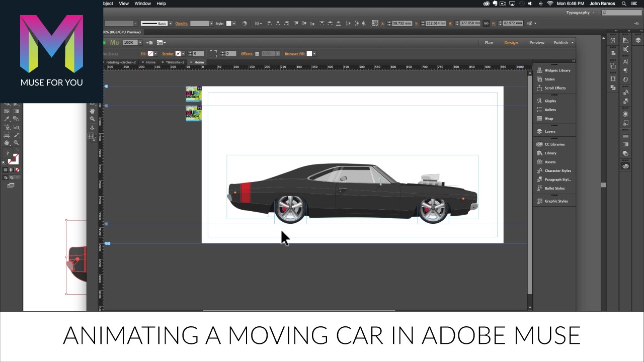The height and width of the screenshot is (362, 644).
Task: Switch to Plan mode in Muse
Action: pyautogui.click(x=489, y=43)
